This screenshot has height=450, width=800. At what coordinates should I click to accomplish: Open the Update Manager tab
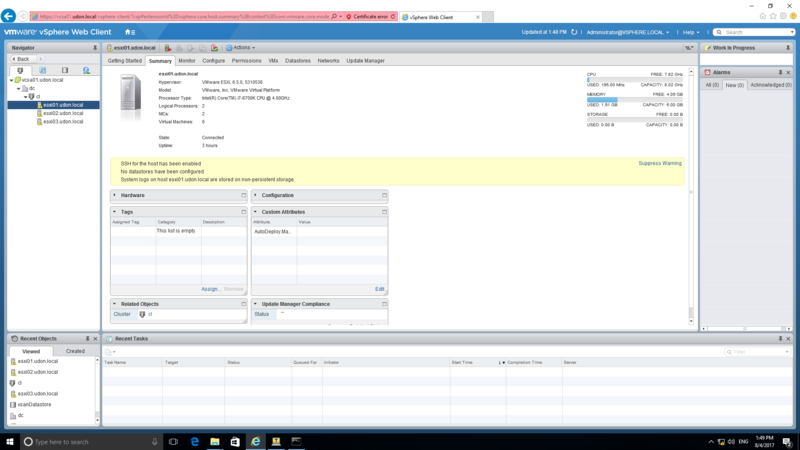pos(365,61)
